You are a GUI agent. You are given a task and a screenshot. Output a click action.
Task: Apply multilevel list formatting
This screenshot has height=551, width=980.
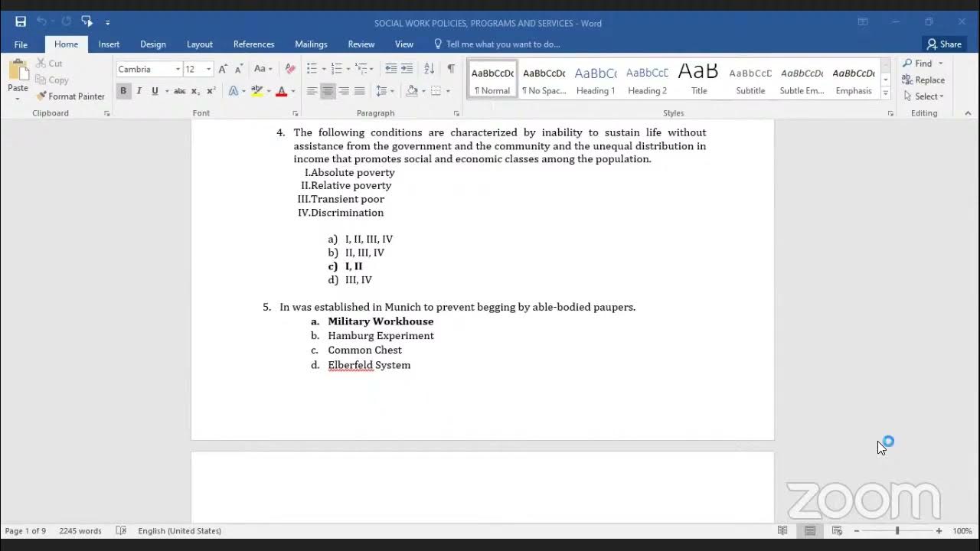point(361,69)
